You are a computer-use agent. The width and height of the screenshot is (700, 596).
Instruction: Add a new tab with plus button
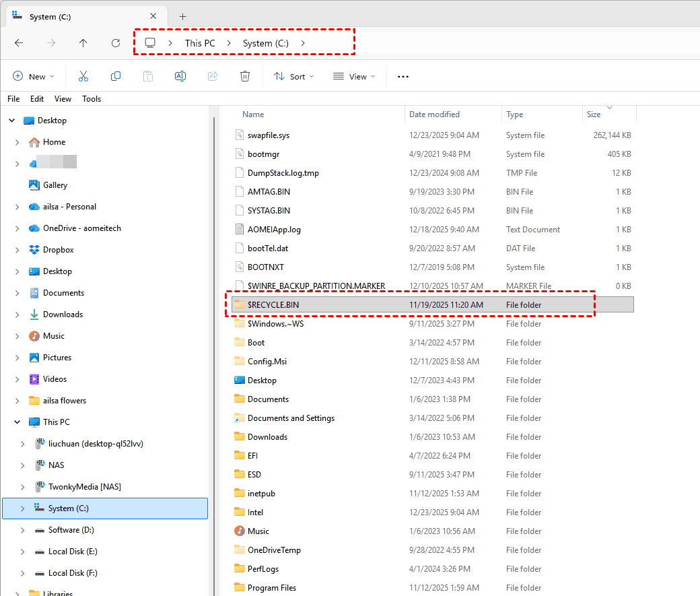tap(183, 17)
